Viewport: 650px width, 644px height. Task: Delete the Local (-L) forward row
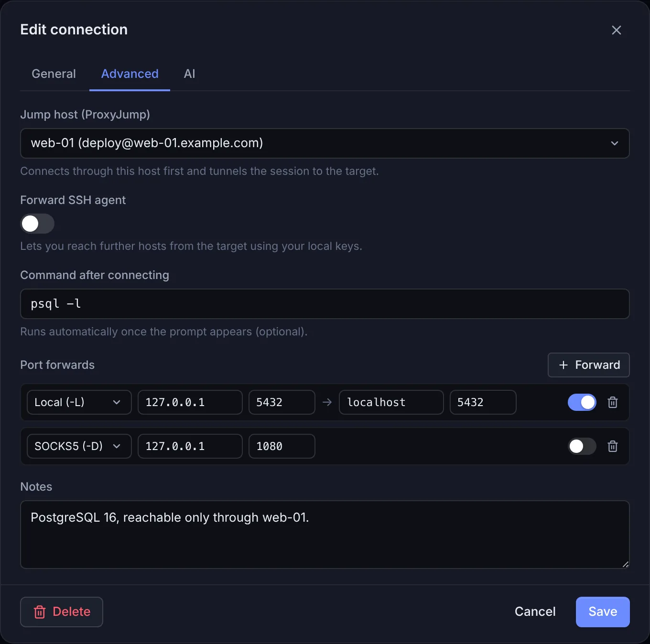[613, 402]
